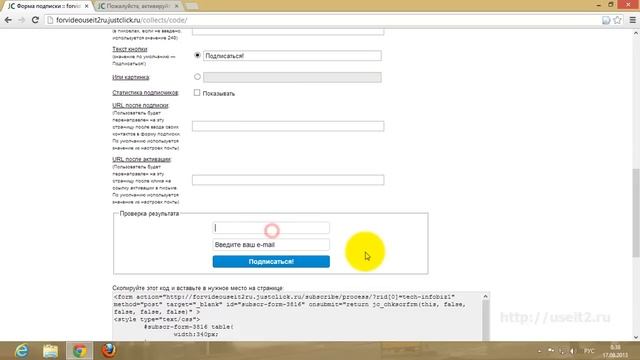Click the volume icon in the system tray
The image size is (640, 360).
click(573, 351)
